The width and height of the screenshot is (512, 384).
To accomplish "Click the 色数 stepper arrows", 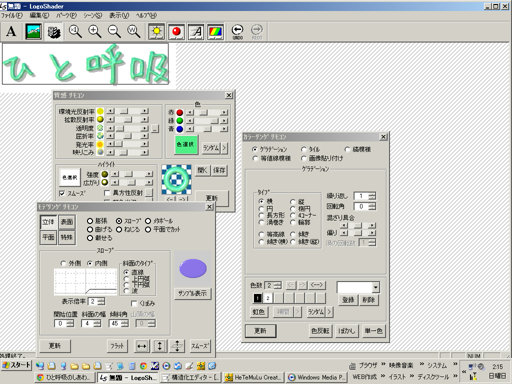I will (x=277, y=285).
